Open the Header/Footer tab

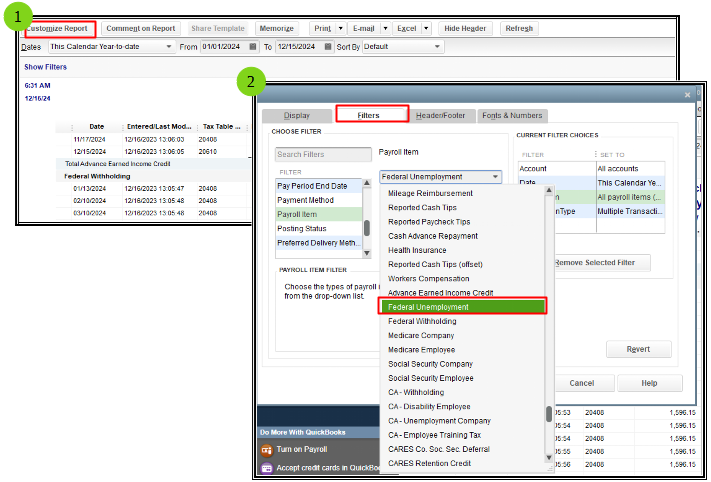tap(440, 116)
